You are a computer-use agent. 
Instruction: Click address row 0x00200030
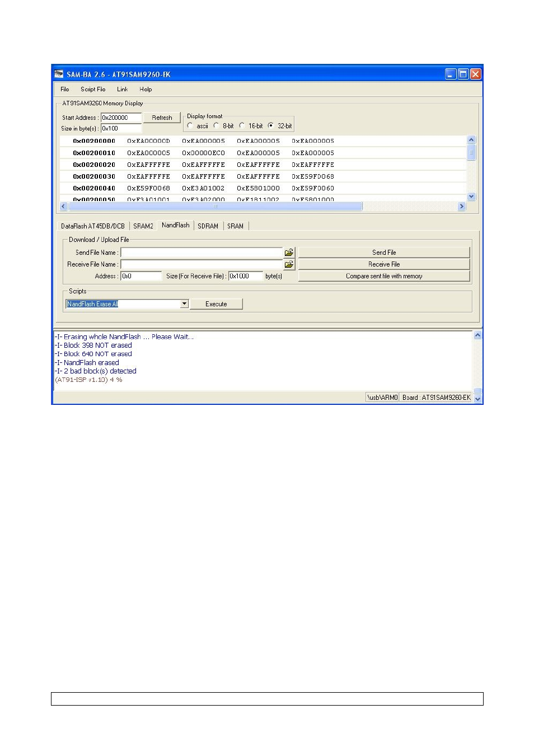tap(263, 176)
